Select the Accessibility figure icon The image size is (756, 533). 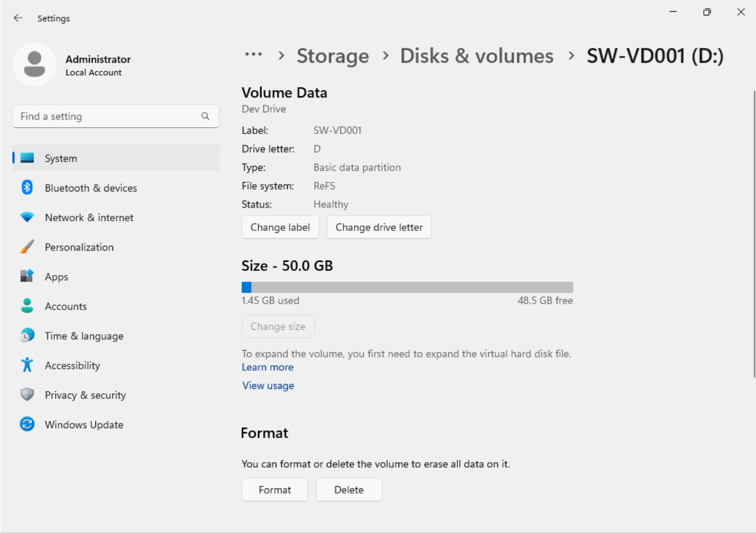[27, 365]
